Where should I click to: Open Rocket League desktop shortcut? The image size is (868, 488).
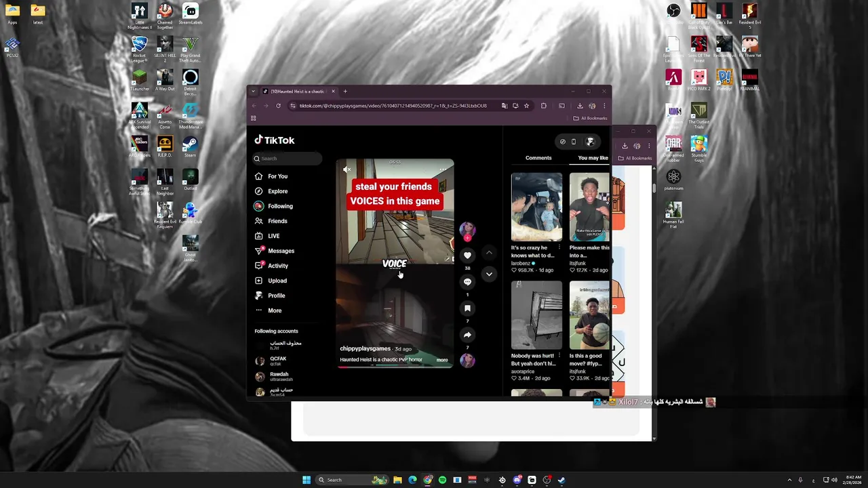139,47
